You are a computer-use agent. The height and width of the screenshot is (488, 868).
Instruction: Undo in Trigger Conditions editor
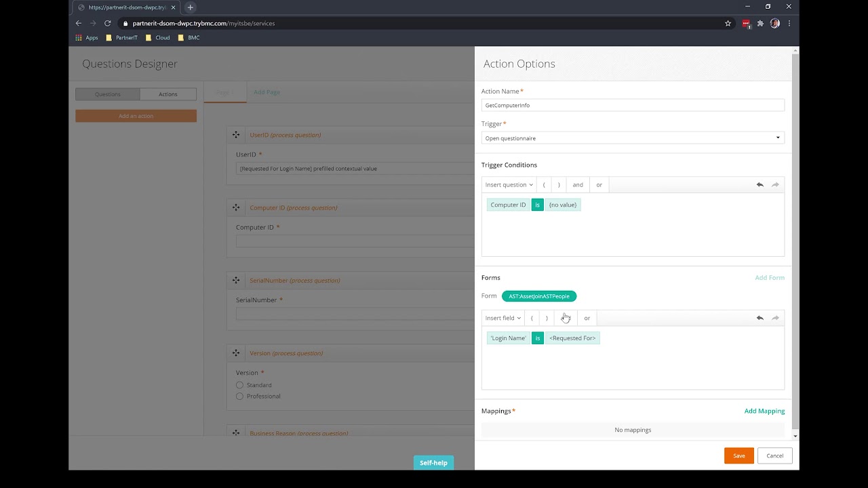coord(759,185)
